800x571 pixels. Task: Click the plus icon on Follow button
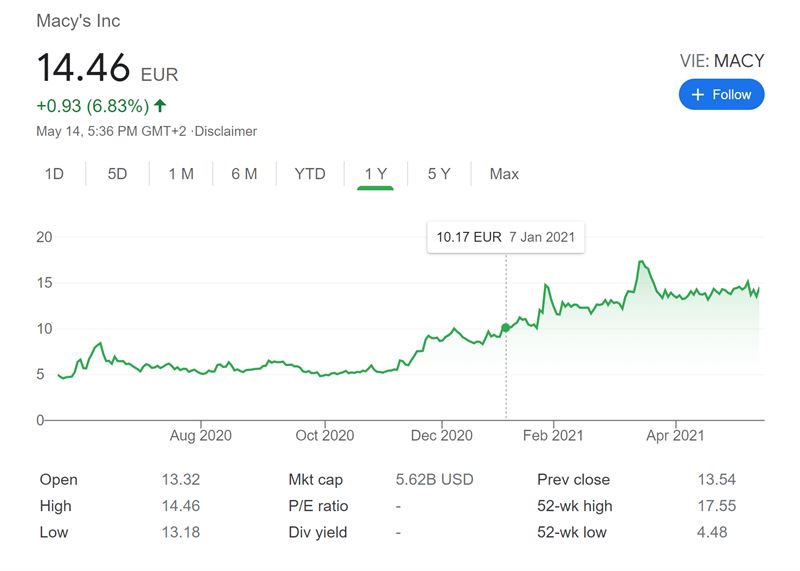(x=697, y=95)
